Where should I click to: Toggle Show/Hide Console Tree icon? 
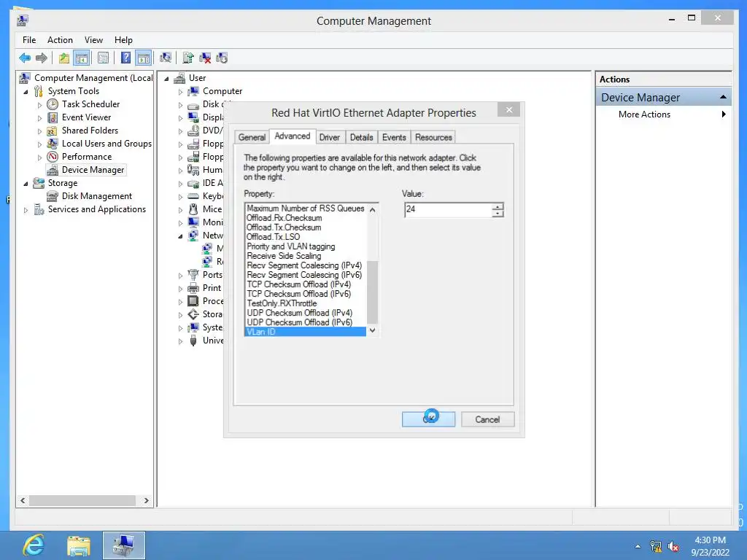pyautogui.click(x=82, y=58)
